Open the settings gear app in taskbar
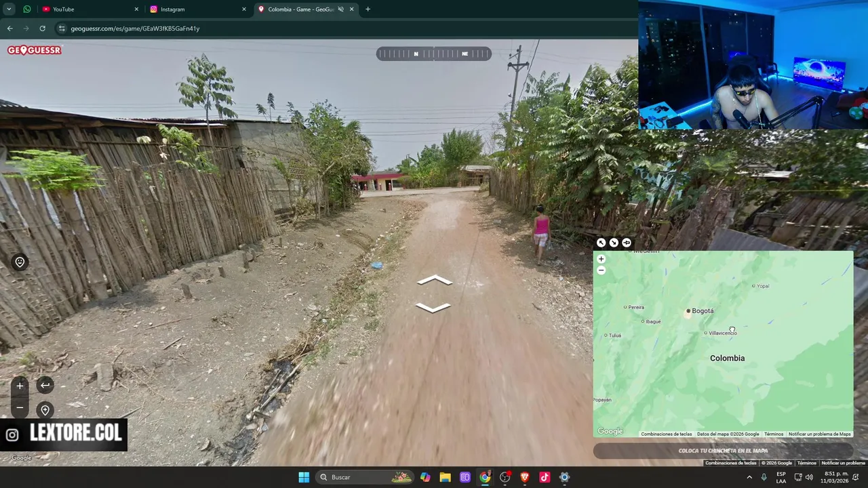This screenshot has width=868, height=488. 564,477
